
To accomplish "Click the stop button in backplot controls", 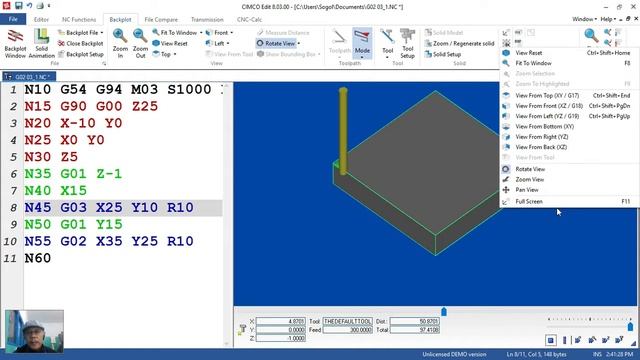I will (550, 340).
